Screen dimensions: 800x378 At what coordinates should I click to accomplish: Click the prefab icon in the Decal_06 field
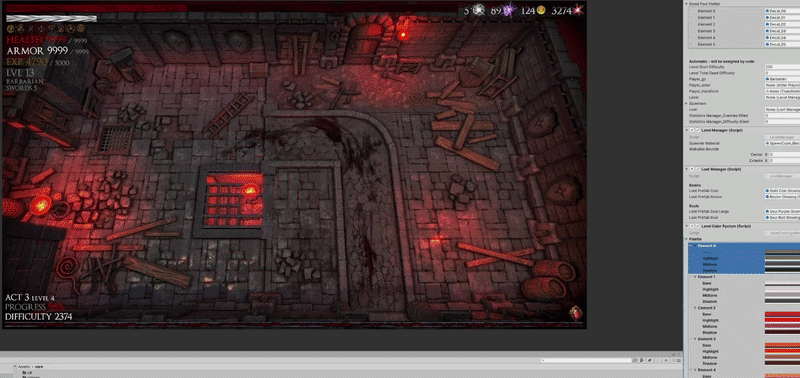click(768, 11)
